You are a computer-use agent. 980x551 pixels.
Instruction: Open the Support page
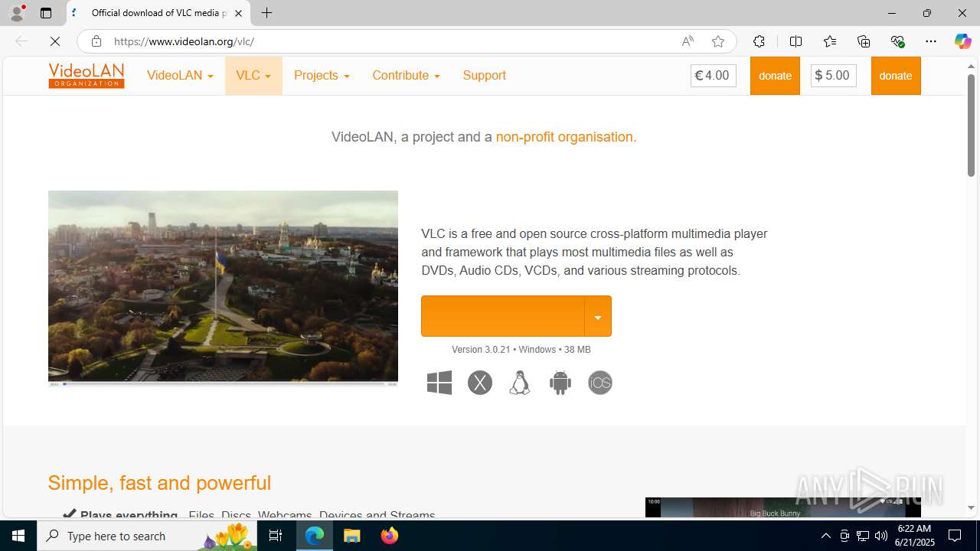pos(484,76)
